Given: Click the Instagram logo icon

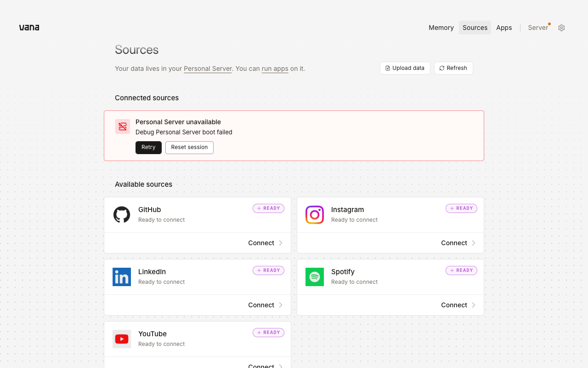Looking at the screenshot, I should pos(315,215).
